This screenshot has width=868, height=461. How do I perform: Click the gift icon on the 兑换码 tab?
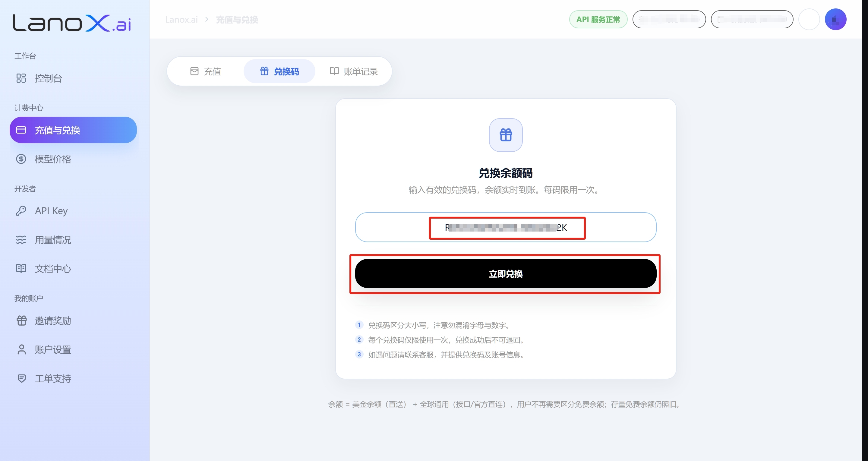click(264, 71)
